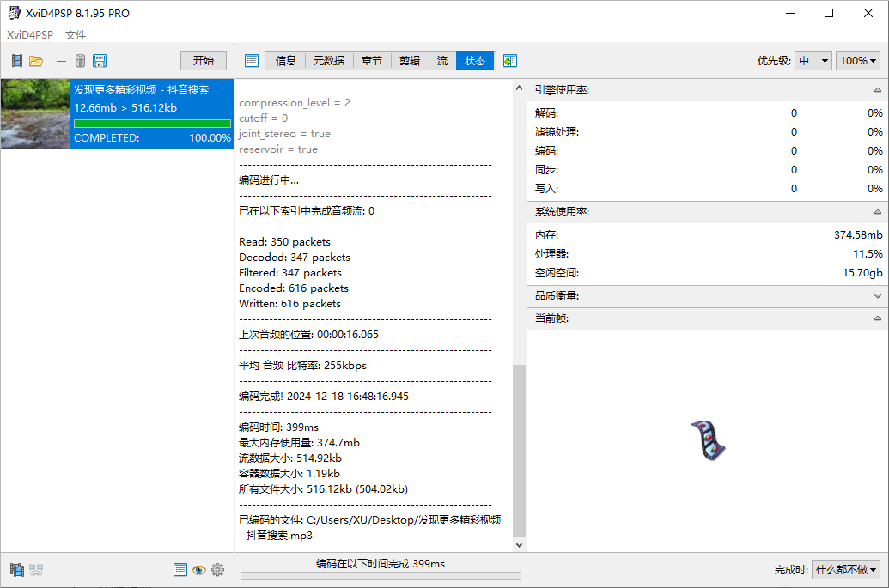
Task: Open the 文件 menu
Action: pyautogui.click(x=75, y=34)
